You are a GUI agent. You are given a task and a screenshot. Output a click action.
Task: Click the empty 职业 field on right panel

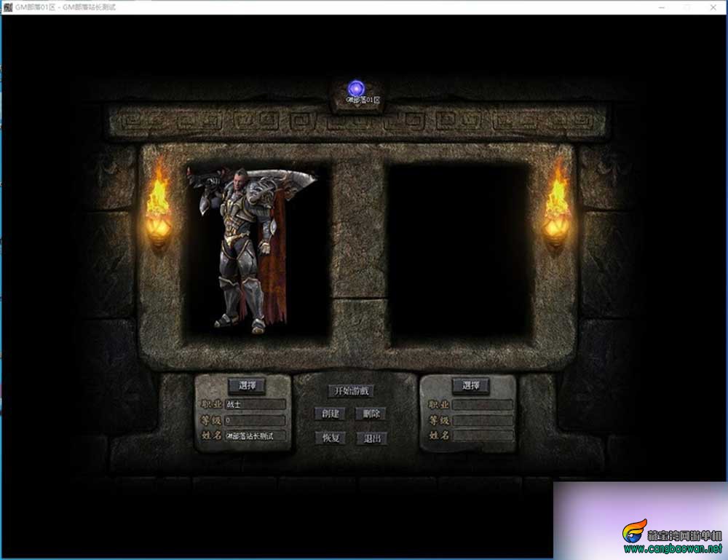tap(483, 404)
